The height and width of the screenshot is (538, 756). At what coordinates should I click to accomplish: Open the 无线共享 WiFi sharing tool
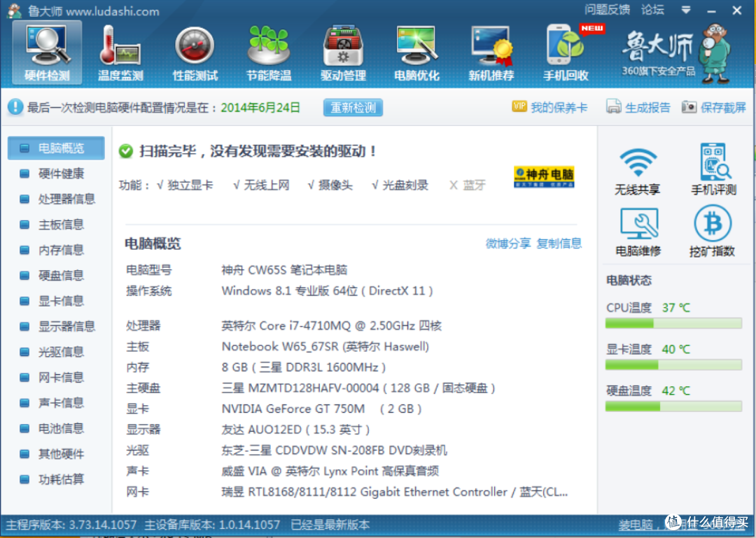point(638,170)
